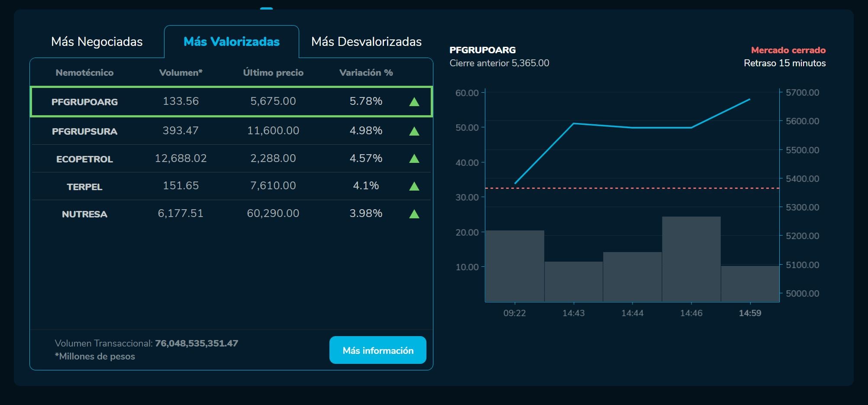Image resolution: width=868 pixels, height=405 pixels.
Task: Click the 14:46 volume bar in chart
Action: (691, 259)
